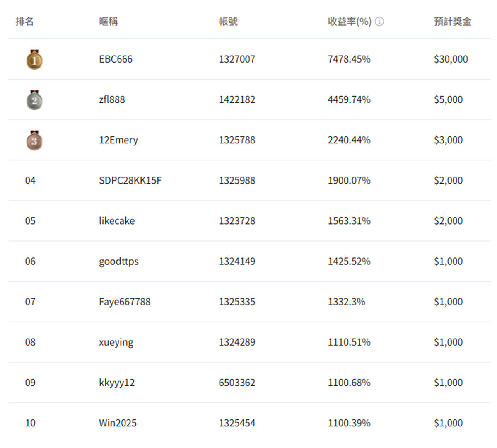The height and width of the screenshot is (448, 497).
Task: Click the 收益率(%) column header text
Action: 349,22
